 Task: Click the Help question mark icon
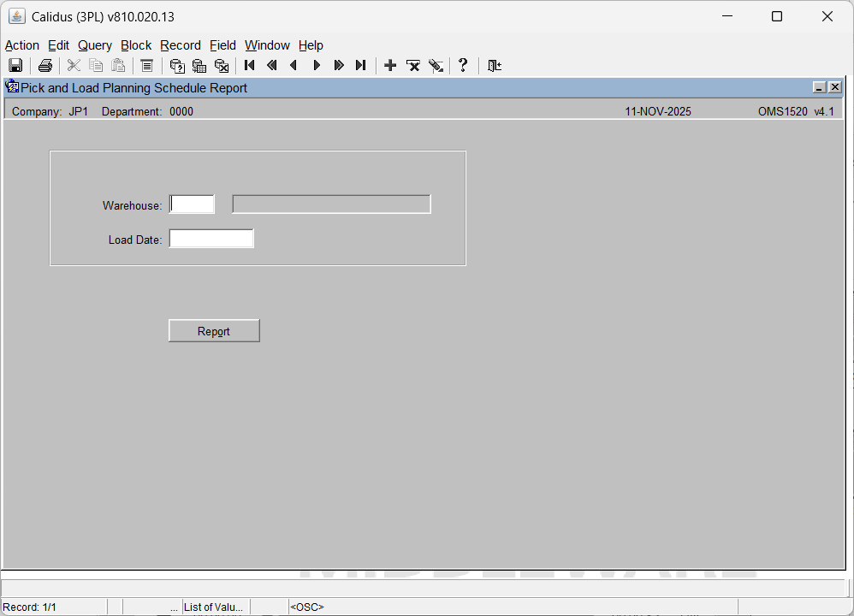(x=463, y=66)
